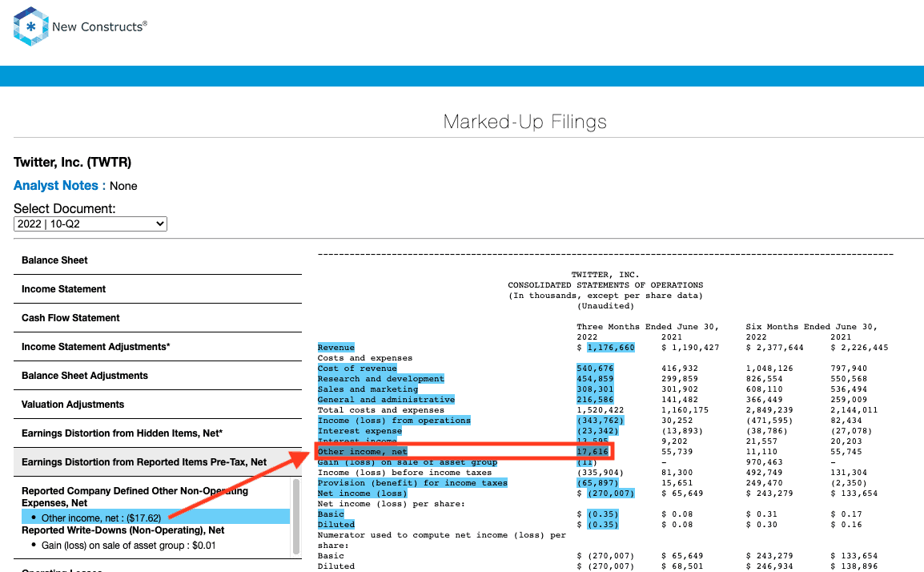
Task: Click the highlighted revenue value 1,176,660
Action: [x=611, y=348]
